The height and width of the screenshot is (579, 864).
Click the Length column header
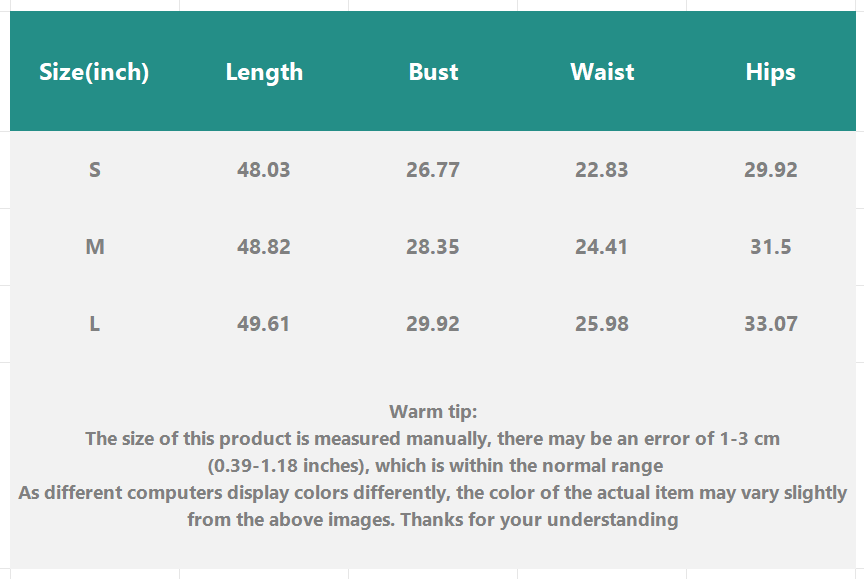[x=264, y=72]
